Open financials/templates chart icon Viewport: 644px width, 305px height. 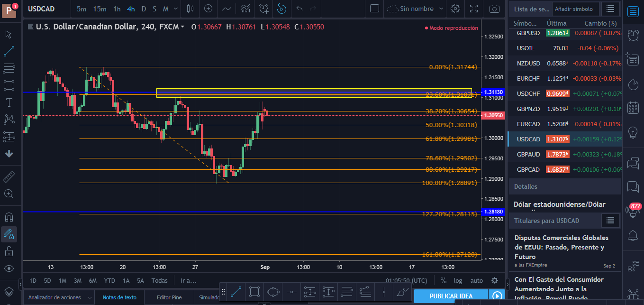[x=245, y=9]
